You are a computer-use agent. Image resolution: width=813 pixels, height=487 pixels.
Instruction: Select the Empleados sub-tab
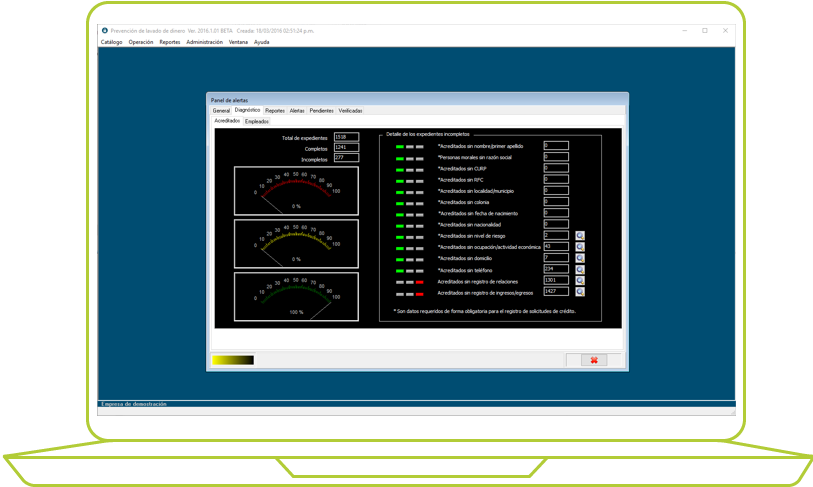click(257, 121)
